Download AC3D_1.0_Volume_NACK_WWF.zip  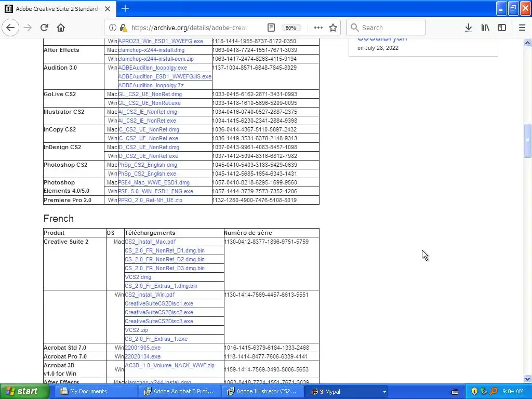pyautogui.click(x=170, y=365)
